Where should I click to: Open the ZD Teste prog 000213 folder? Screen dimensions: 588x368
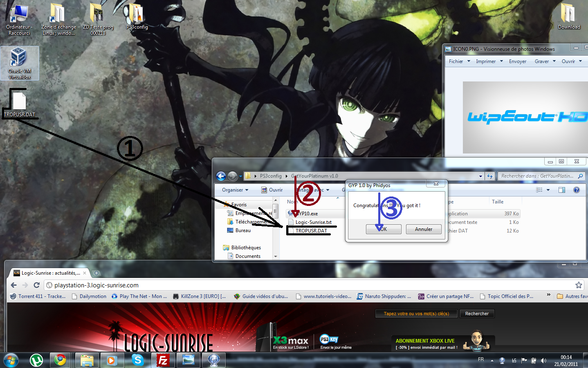click(98, 20)
